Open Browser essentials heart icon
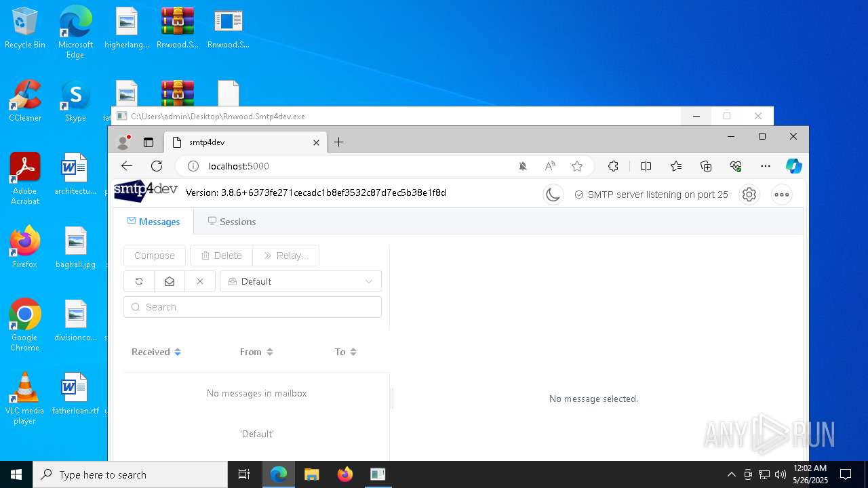This screenshot has width=868, height=488. tap(736, 166)
